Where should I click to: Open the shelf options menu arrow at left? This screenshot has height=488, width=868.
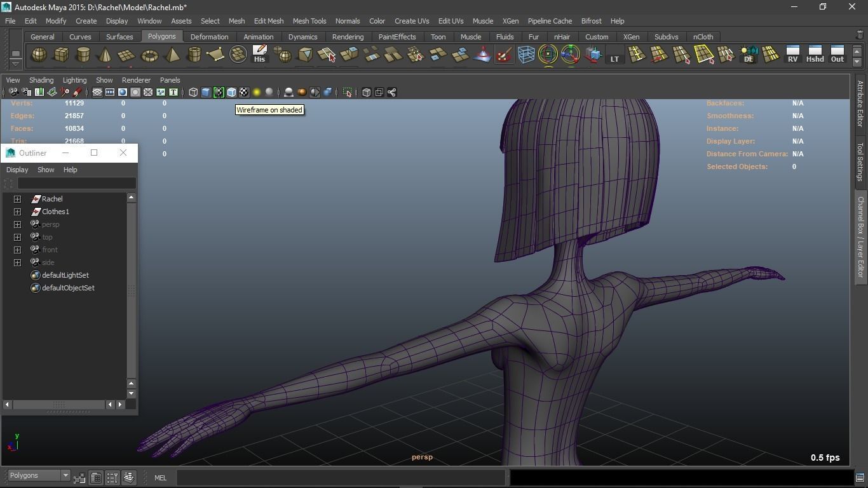coord(15,64)
